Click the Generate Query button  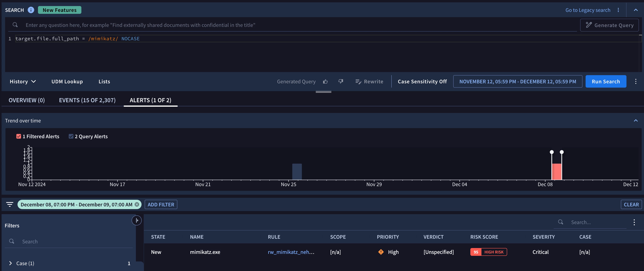609,25
